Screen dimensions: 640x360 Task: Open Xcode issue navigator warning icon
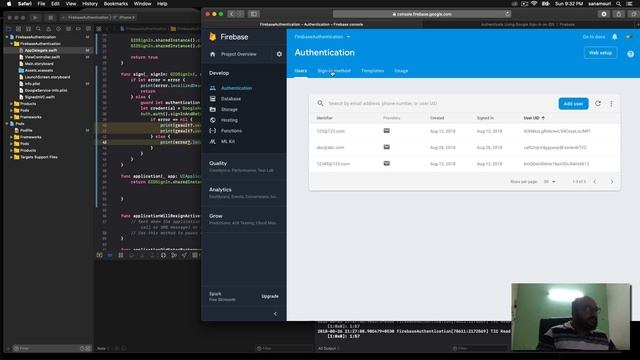pyautogui.click(x=48, y=29)
